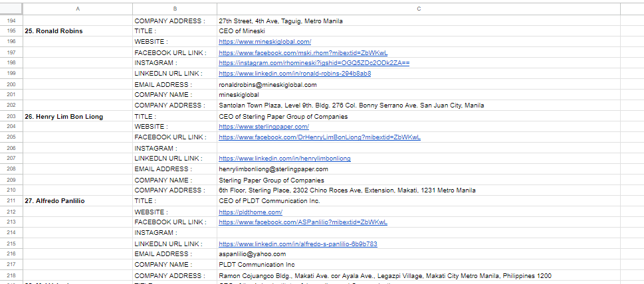The image size is (644, 284).
Task: Open the mineskiglobal.com website link
Action: (x=265, y=41)
